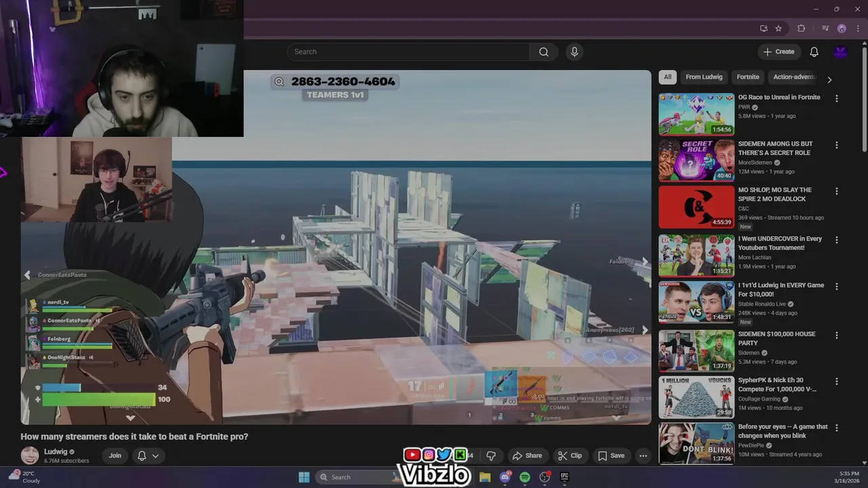
Task: Open I 1v1'd Ludwig video thumbnail
Action: coord(696,302)
